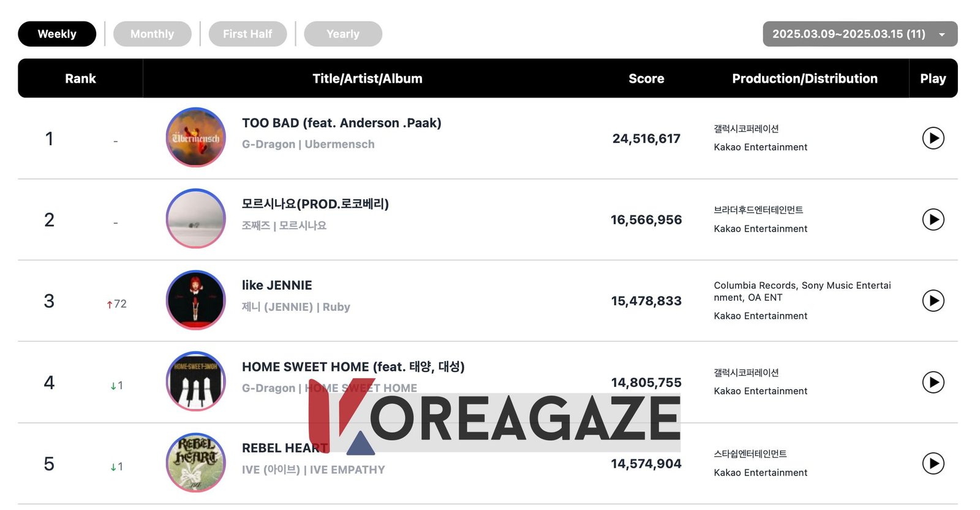Select the Yearly chart tab

343,34
